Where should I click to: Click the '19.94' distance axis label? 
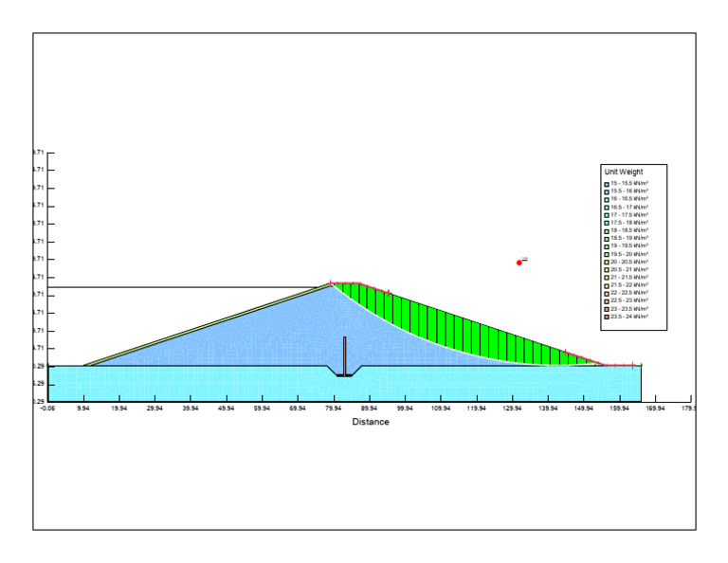point(119,409)
